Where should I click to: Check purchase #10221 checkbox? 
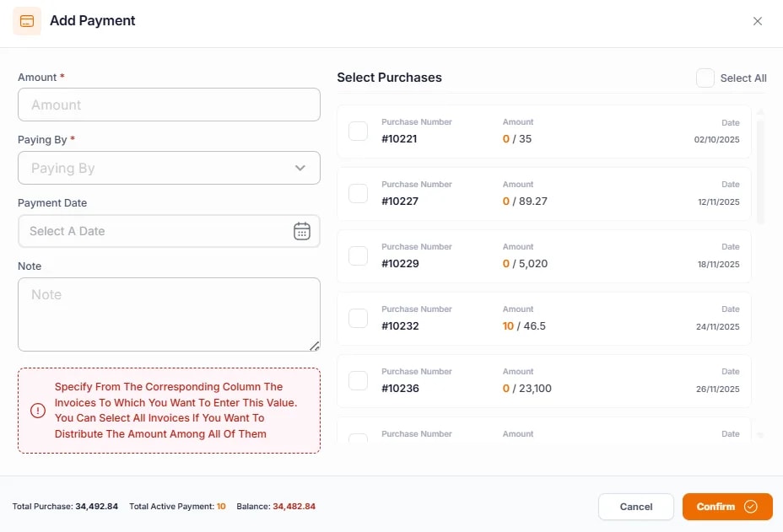tap(358, 131)
